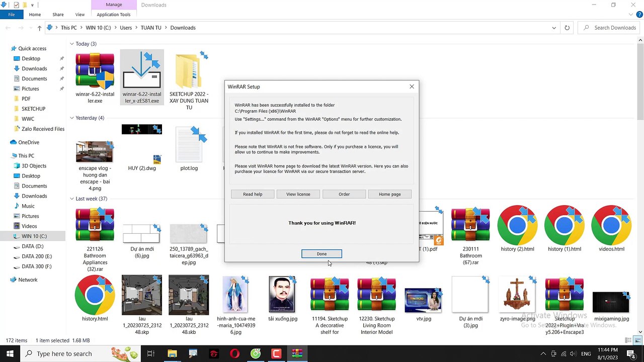Select the plot.log file icon
Screen dimensions: 644x362
189,145
